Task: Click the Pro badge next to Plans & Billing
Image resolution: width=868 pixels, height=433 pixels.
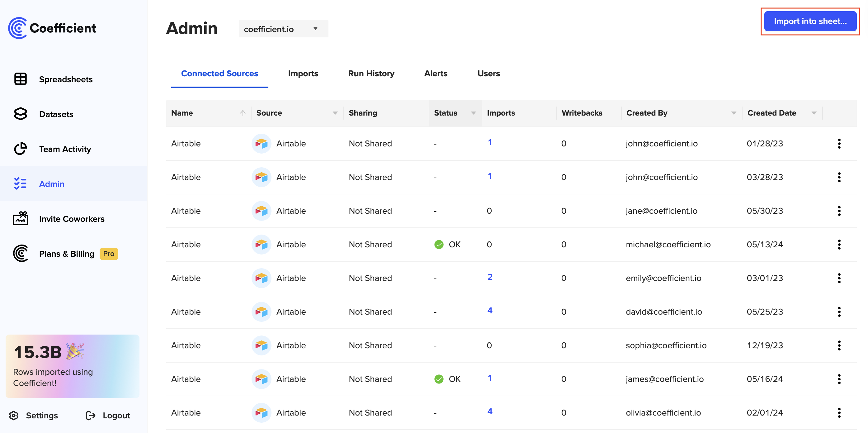Action: (108, 254)
